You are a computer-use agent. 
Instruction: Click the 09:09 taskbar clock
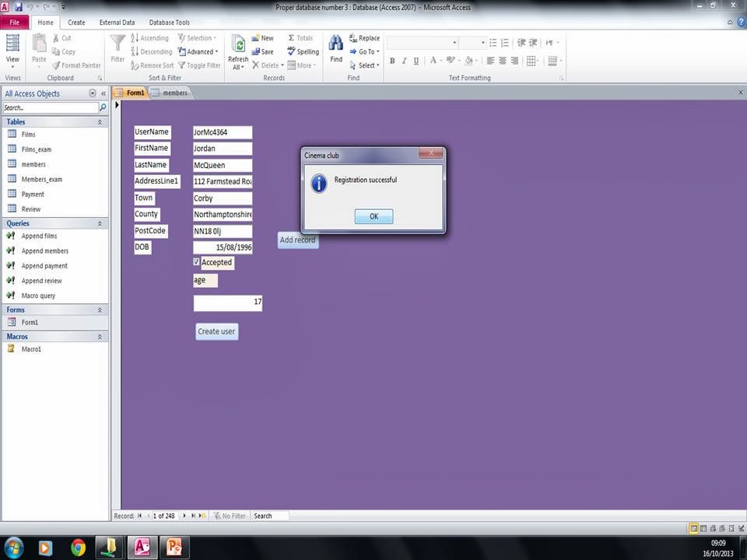(718, 544)
